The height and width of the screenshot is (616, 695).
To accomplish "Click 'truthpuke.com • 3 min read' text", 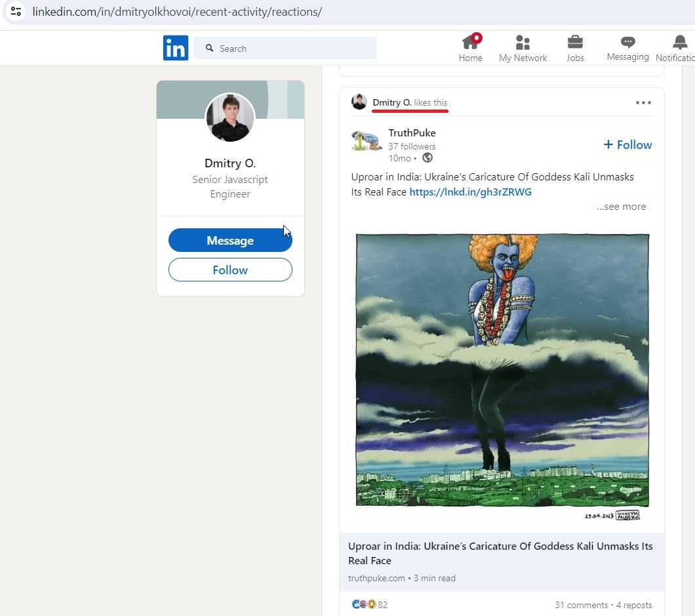I will 402,579.
